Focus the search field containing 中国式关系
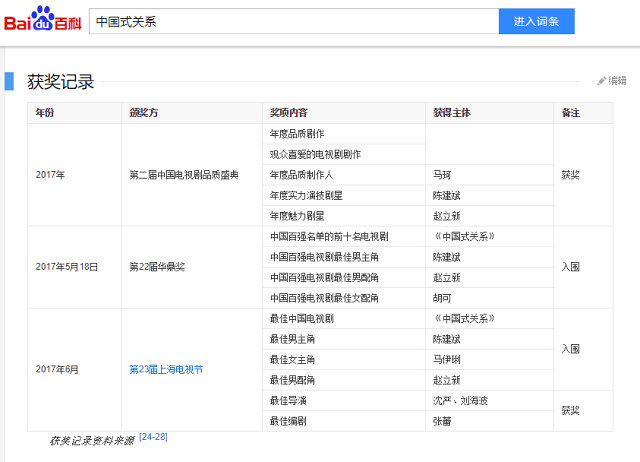The height and width of the screenshot is (462, 640). pyautogui.click(x=294, y=21)
